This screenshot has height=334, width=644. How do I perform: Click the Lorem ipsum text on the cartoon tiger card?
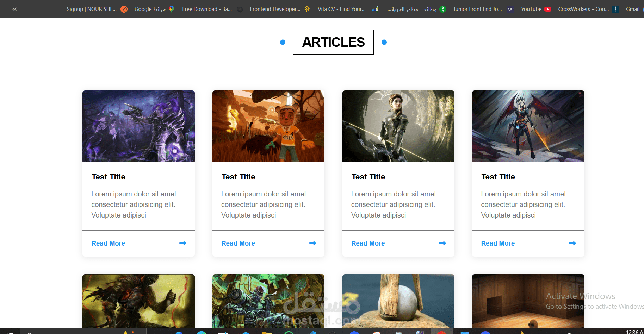[x=264, y=204]
